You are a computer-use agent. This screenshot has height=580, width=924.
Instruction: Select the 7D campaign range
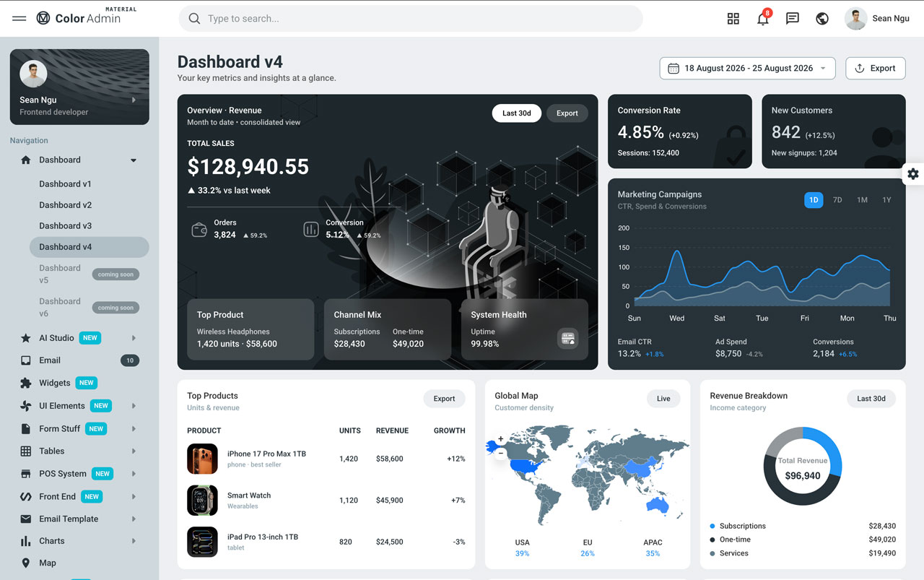pyautogui.click(x=837, y=200)
